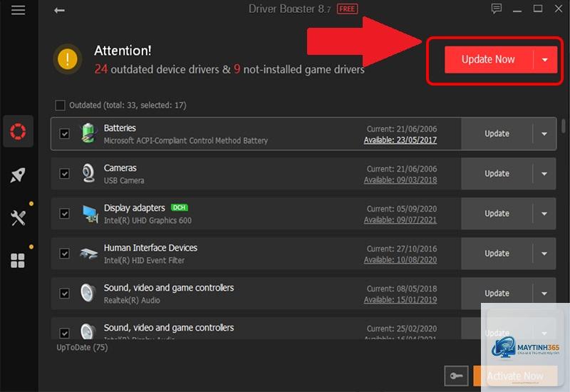
Task: Click the Update Now button
Action: click(489, 60)
